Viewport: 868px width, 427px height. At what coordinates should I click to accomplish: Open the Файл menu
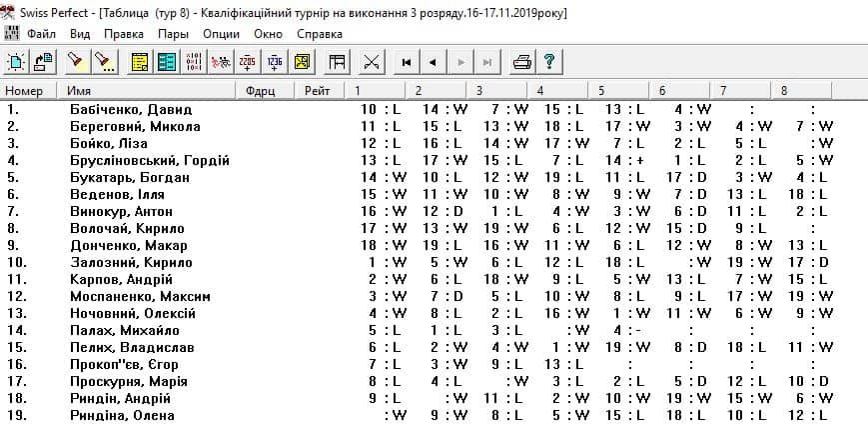pyautogui.click(x=41, y=34)
